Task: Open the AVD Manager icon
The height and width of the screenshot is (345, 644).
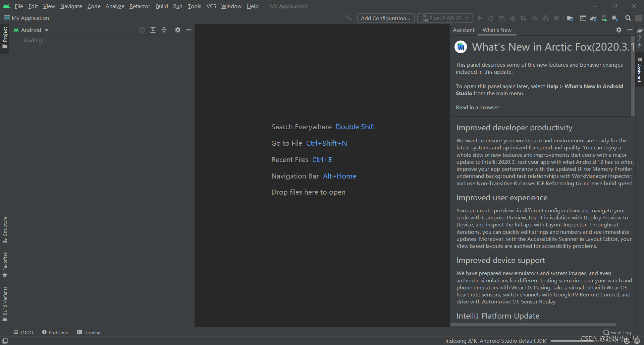Action: point(604,18)
